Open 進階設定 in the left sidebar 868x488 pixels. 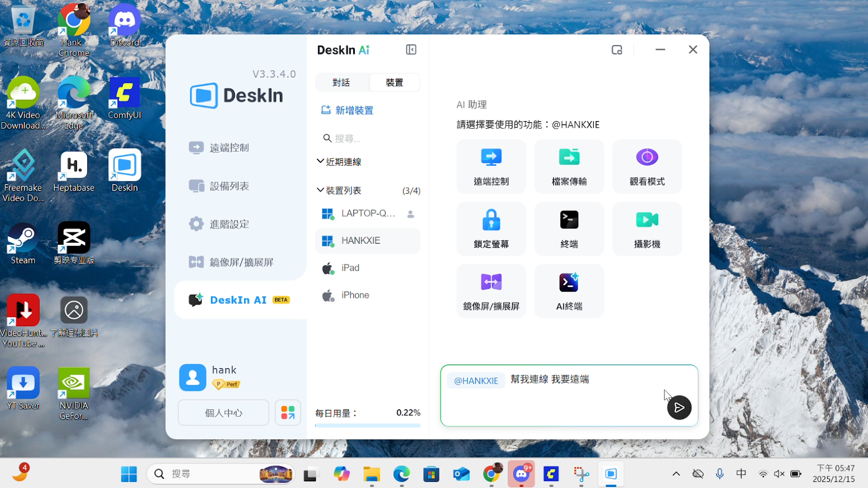tap(229, 224)
